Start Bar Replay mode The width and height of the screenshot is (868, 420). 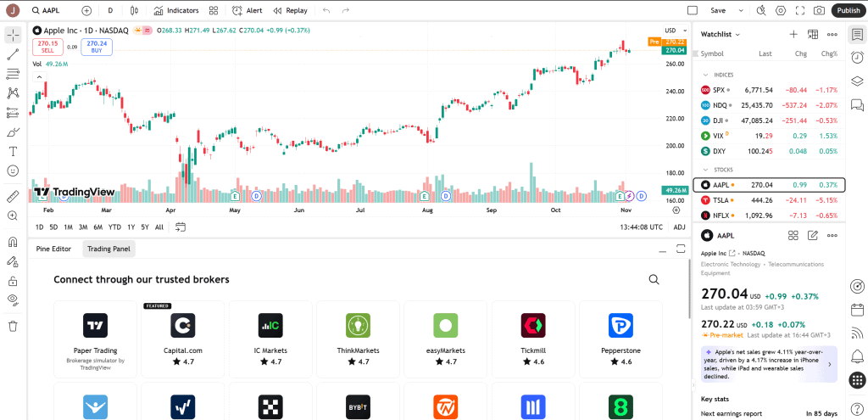click(x=290, y=10)
